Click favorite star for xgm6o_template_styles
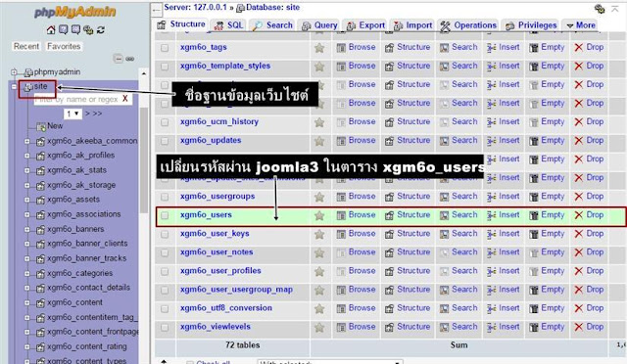Image resolution: width=627 pixels, height=364 pixels. [319, 67]
